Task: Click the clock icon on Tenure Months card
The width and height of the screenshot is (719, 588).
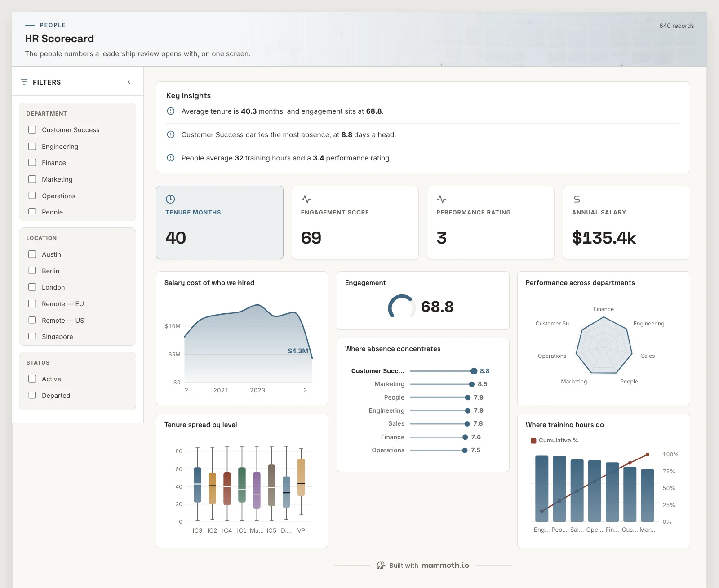Action: coord(170,199)
